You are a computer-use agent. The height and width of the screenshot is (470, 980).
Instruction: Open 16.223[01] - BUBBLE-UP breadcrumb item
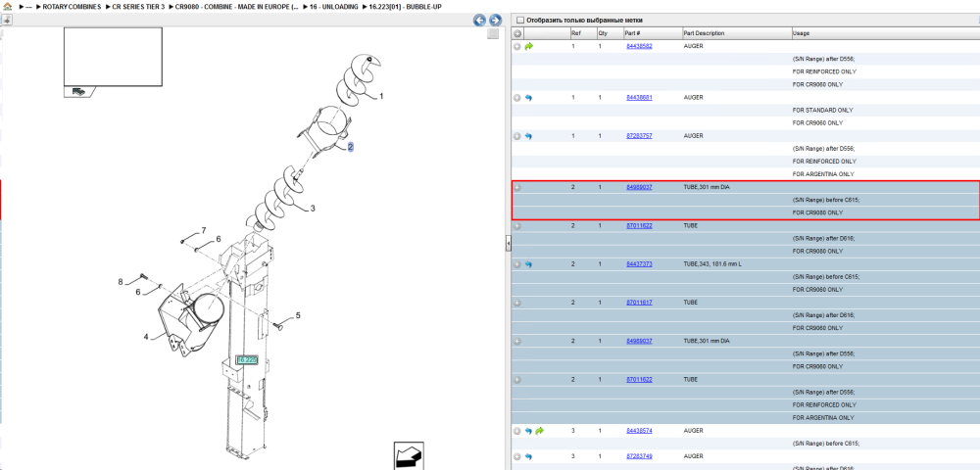click(406, 6)
